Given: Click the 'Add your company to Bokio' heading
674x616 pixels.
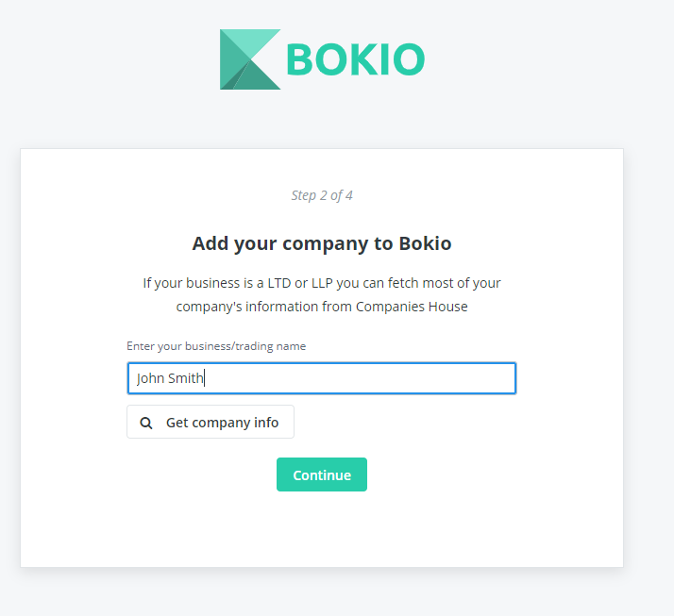Looking at the screenshot, I should [322, 243].
